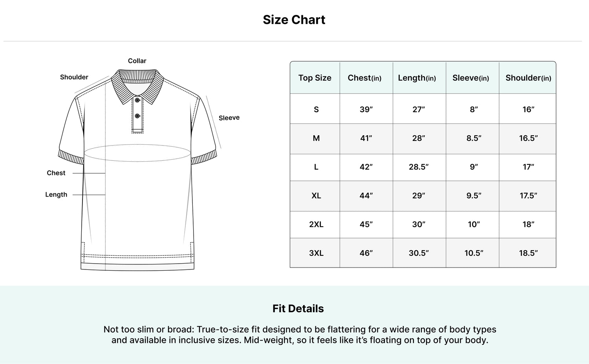Screen dimensions: 589x364
Task: Select the Chest(in) column header
Action: coord(364,78)
